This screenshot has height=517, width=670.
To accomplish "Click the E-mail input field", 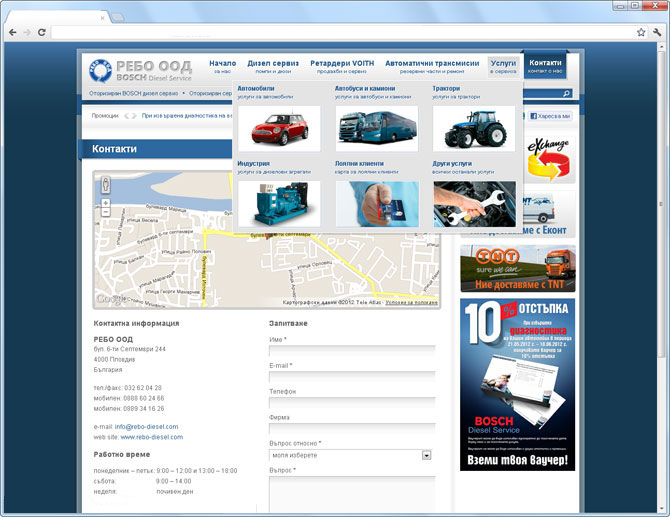I will pos(352,377).
